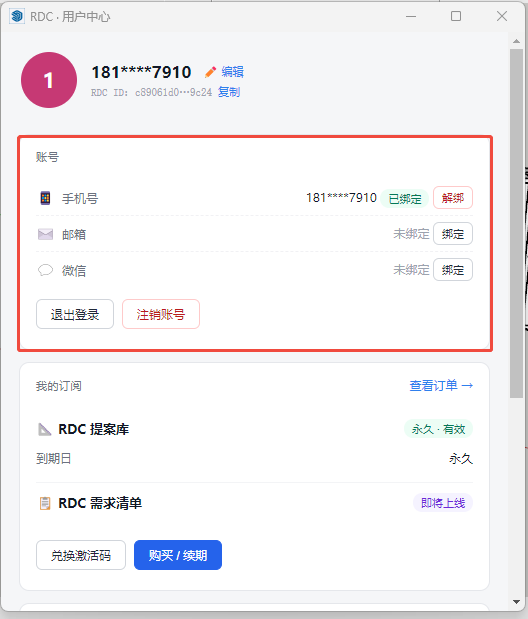528x619 pixels.
Task: Click the pink avatar circle with 1
Action: (x=49, y=80)
